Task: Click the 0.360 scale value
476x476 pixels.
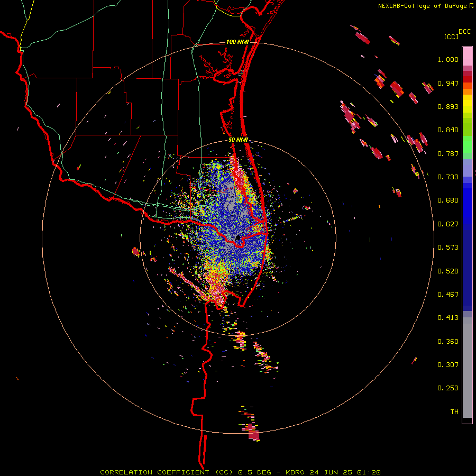Action: [448, 342]
